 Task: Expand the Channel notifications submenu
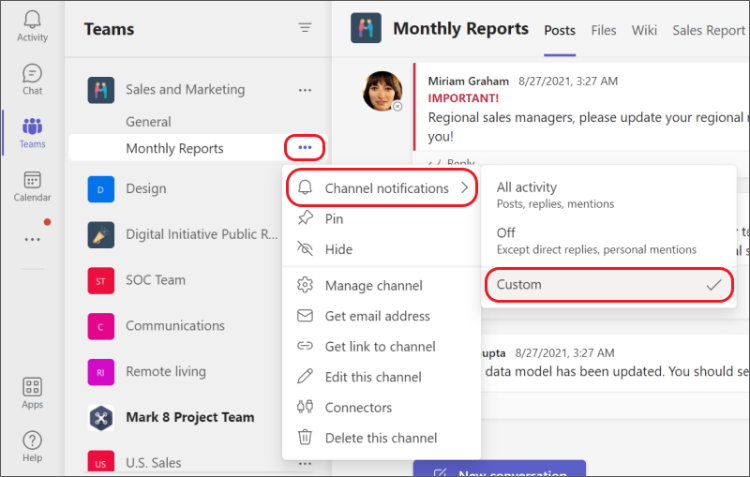tap(385, 188)
